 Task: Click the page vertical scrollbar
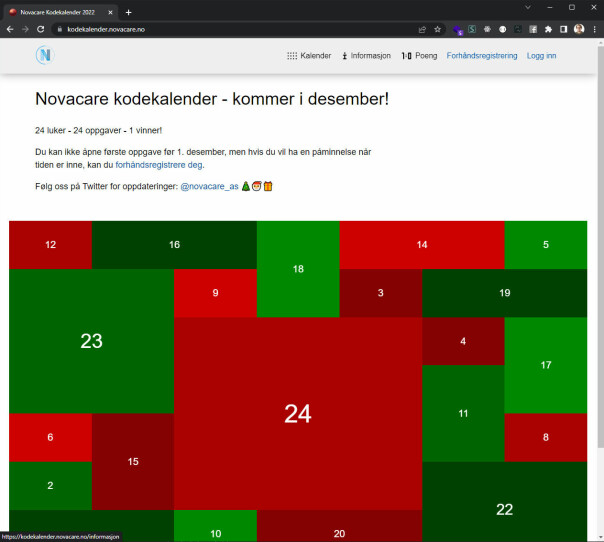[601, 247]
